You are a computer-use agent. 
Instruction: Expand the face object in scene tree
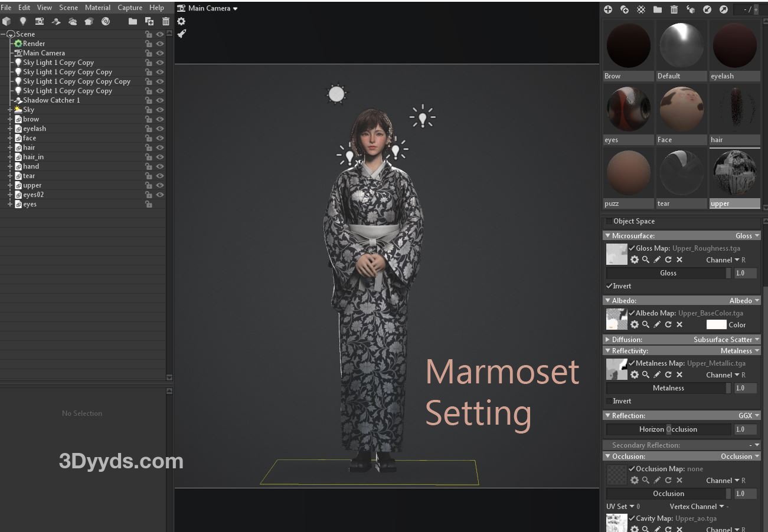click(10, 138)
